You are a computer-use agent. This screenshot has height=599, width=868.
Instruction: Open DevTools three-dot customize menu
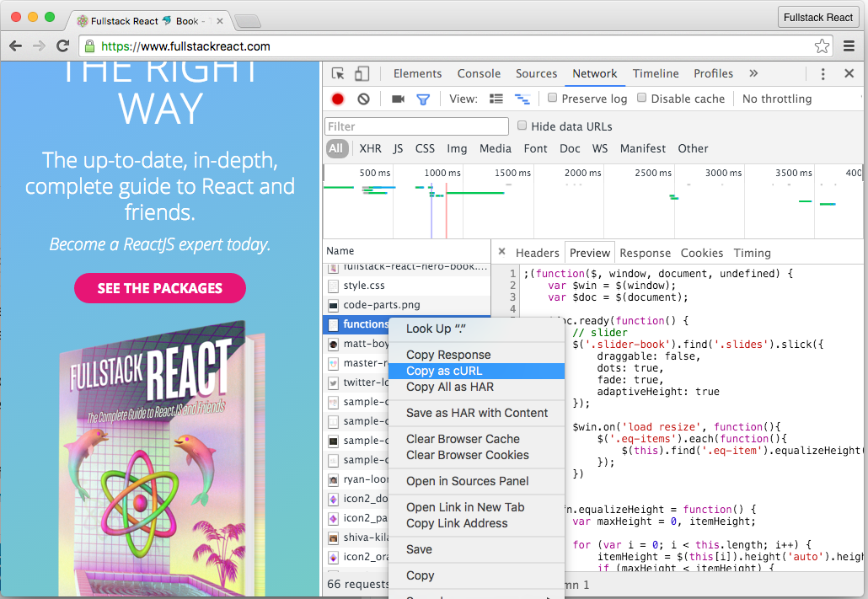pyautogui.click(x=822, y=74)
